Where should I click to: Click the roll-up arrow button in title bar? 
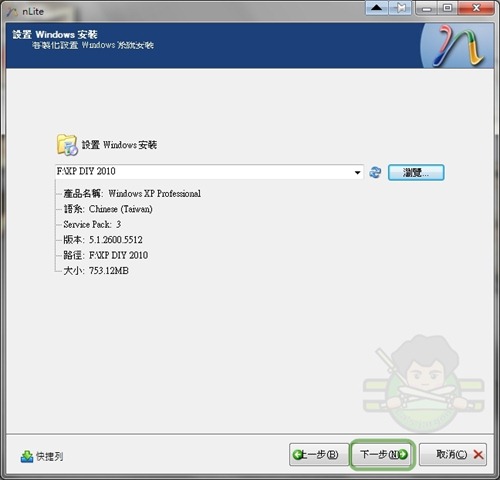377,8
